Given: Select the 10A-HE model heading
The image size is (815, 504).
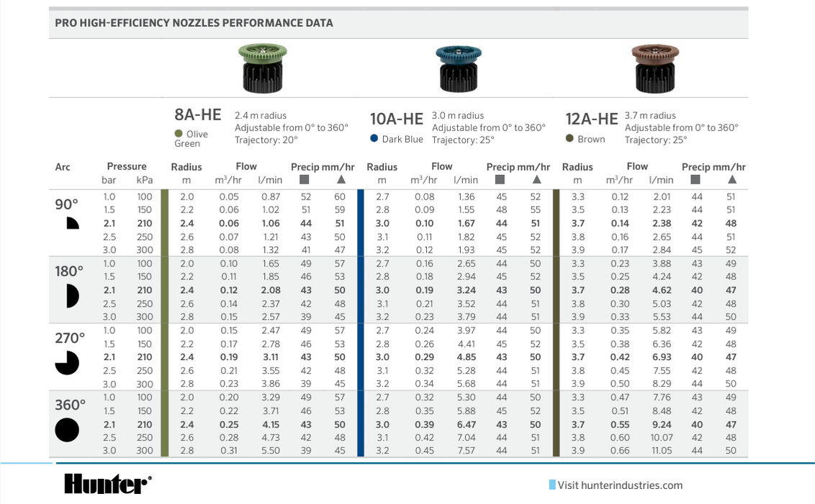Looking at the screenshot, I should (396, 119).
